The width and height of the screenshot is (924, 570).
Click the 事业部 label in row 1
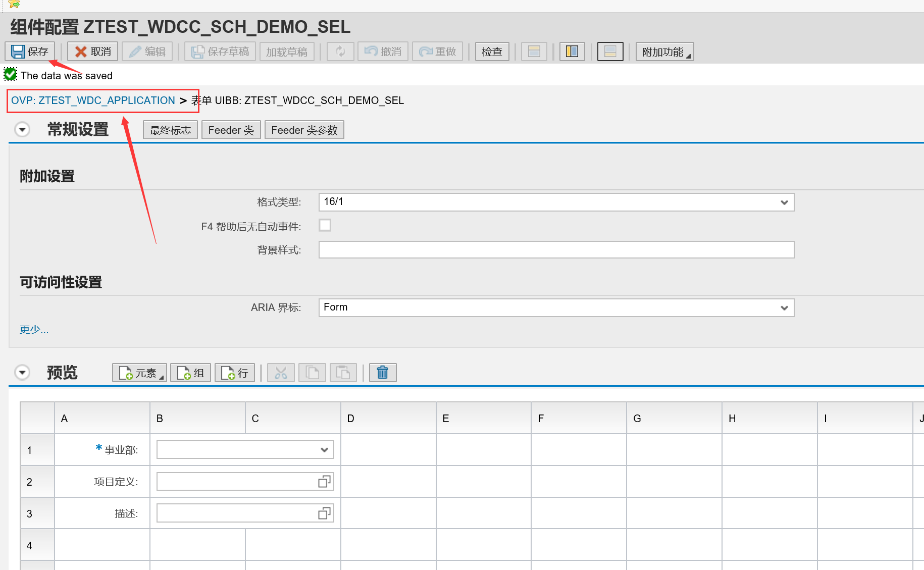(x=121, y=450)
